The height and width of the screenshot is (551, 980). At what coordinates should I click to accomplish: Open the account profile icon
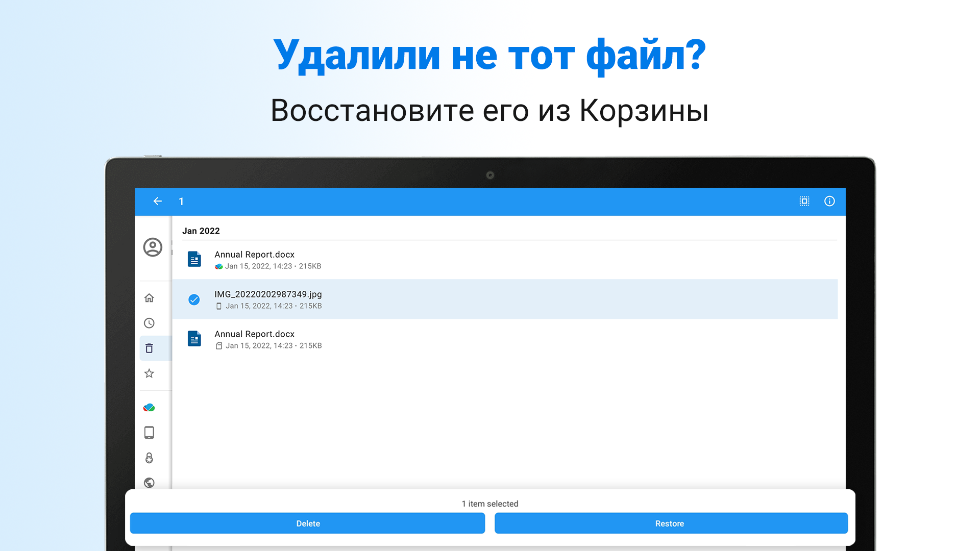tap(153, 247)
